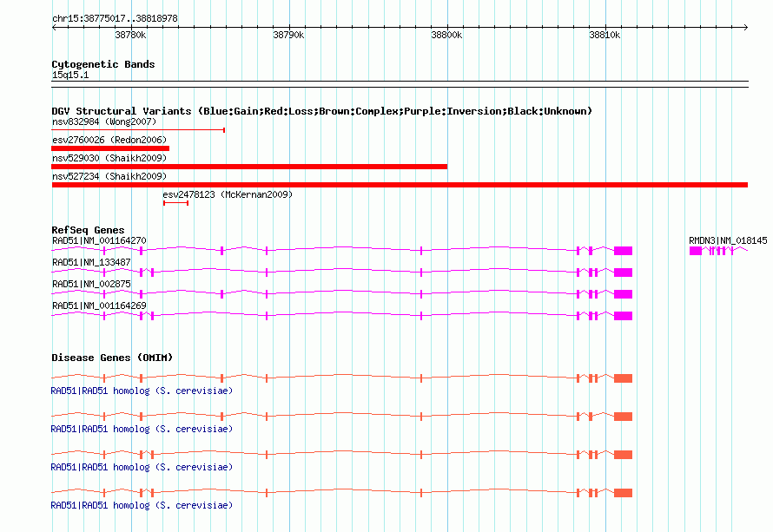773x532 pixels.
Task: Open the nsv529030 (Shaikh2009) variant label
Action: click(109, 158)
